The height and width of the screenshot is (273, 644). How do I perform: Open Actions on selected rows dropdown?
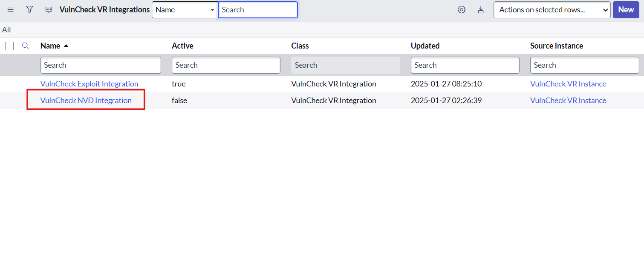point(552,10)
